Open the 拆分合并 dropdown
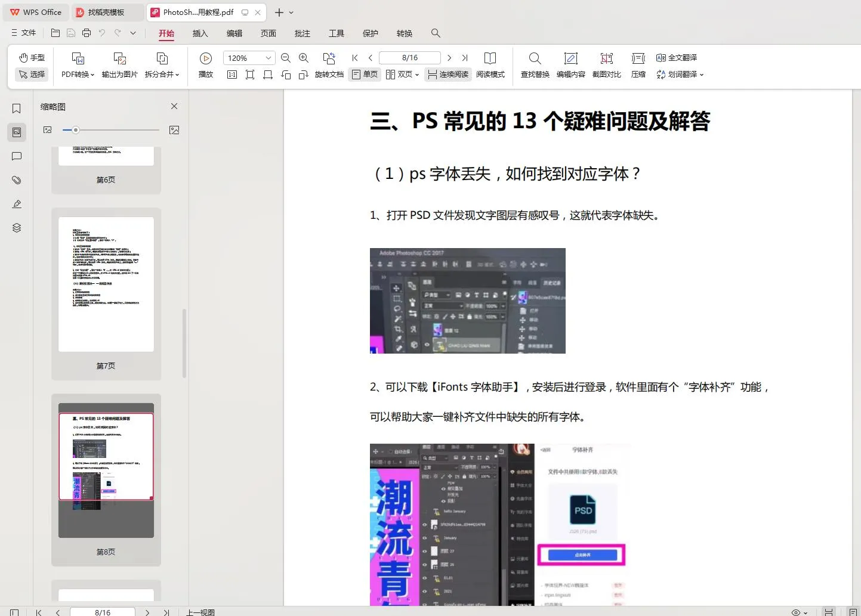Screen dimensions: 861x616 [x=162, y=74]
